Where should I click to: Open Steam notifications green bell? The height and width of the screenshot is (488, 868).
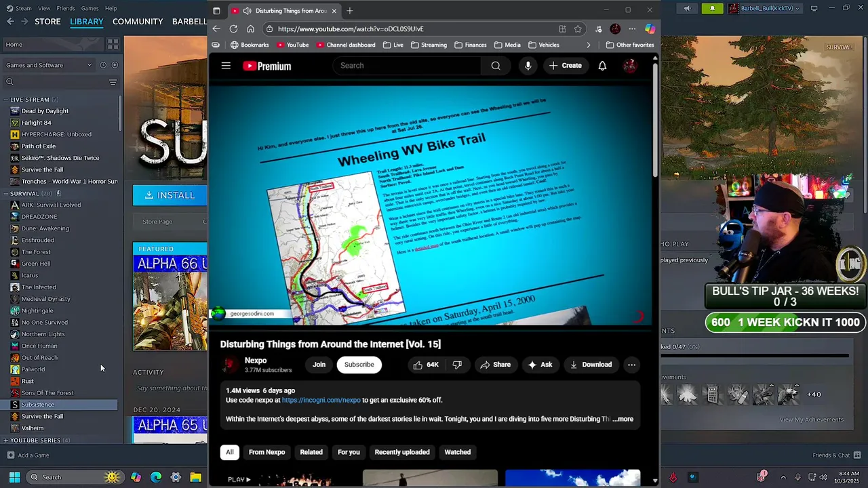(712, 8)
